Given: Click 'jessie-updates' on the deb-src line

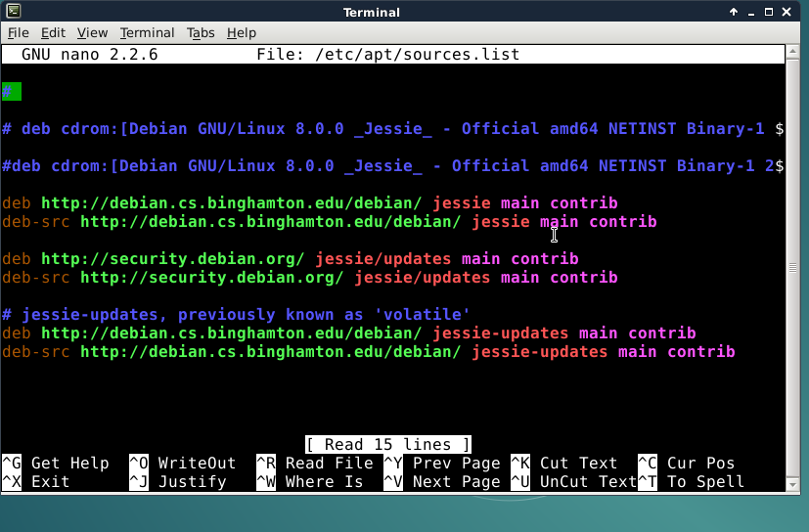Looking at the screenshot, I should point(539,352).
